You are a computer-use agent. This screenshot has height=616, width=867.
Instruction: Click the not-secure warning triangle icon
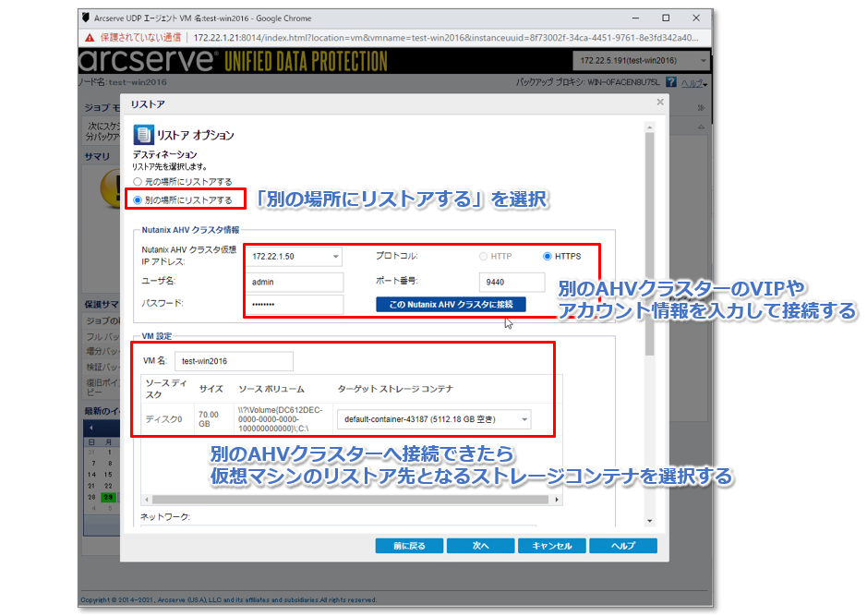click(90, 38)
